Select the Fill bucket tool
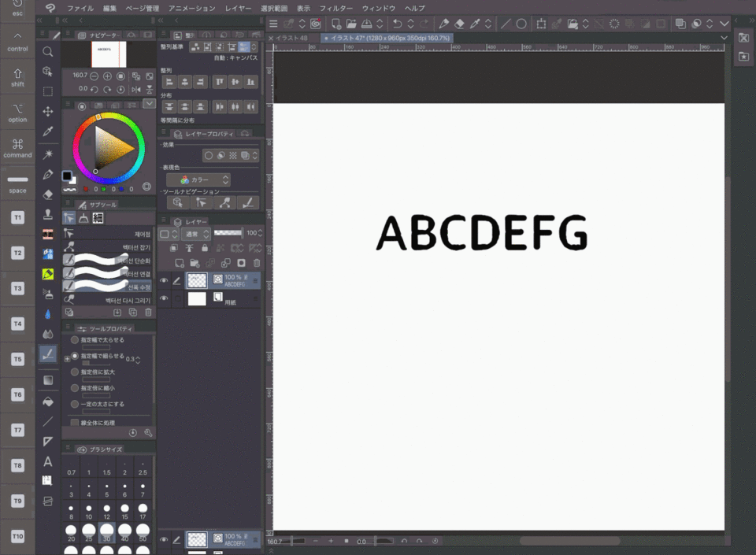The height and width of the screenshot is (555, 756). click(x=48, y=401)
